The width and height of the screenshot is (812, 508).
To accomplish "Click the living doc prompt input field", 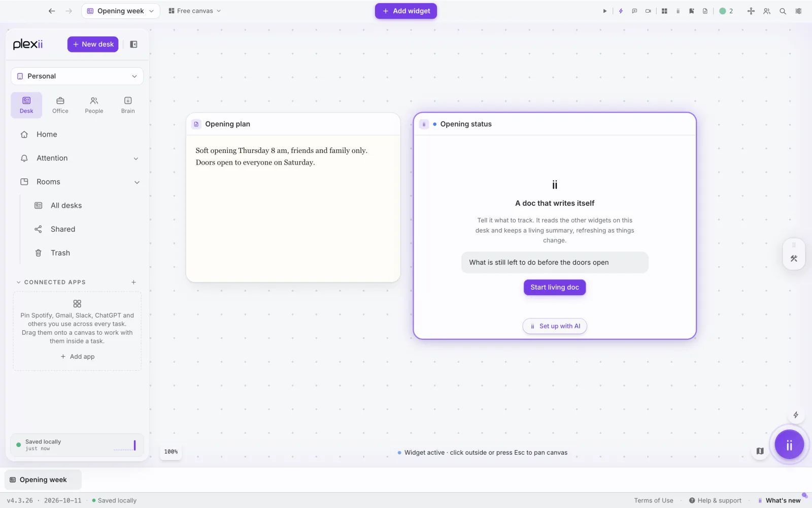I will pyautogui.click(x=555, y=263).
